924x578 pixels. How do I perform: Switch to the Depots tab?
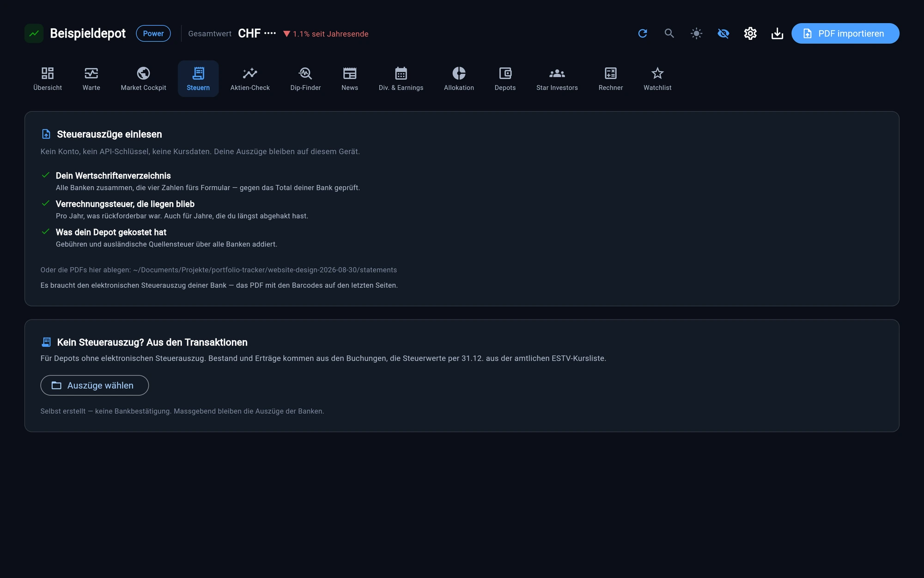click(505, 79)
